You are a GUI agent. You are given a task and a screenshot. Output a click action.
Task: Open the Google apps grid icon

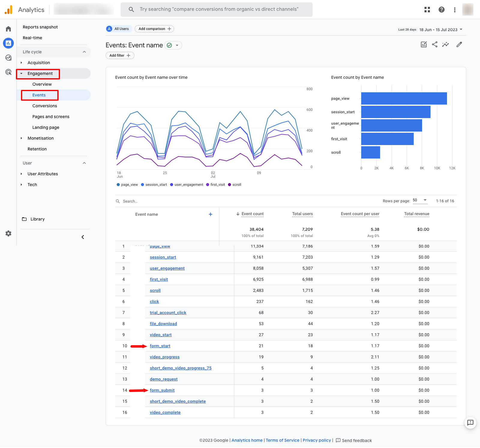coord(427,10)
